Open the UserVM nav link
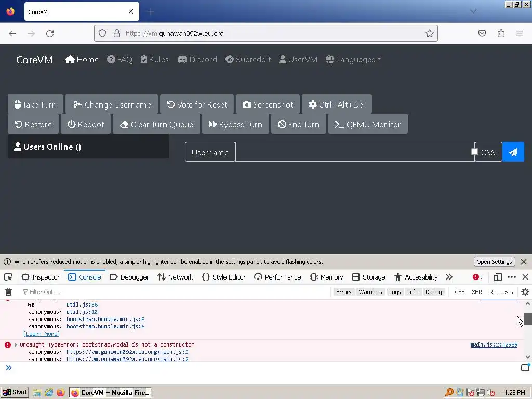 click(298, 59)
